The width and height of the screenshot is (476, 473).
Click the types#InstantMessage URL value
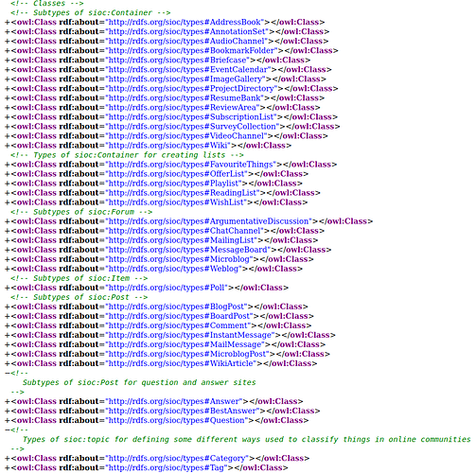pyautogui.click(x=190, y=335)
